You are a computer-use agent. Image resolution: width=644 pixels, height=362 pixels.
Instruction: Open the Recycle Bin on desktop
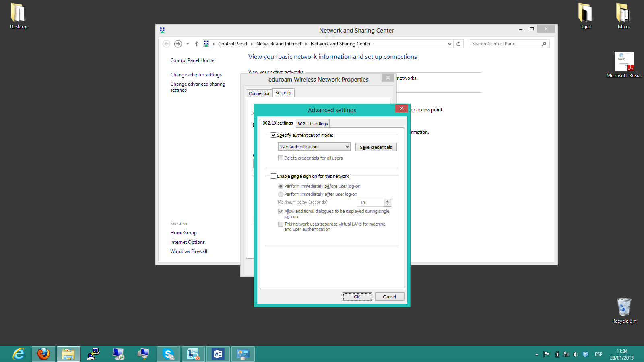(624, 308)
